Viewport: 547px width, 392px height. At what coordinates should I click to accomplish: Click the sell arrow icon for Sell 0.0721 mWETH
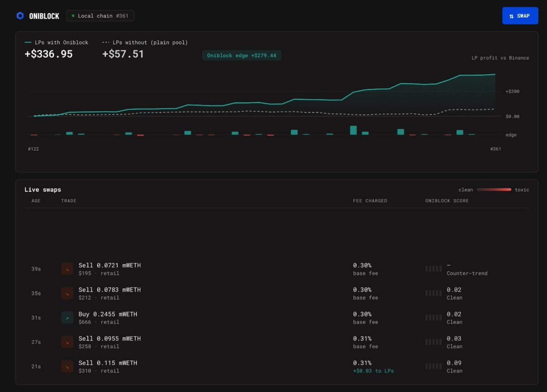pyautogui.click(x=67, y=269)
